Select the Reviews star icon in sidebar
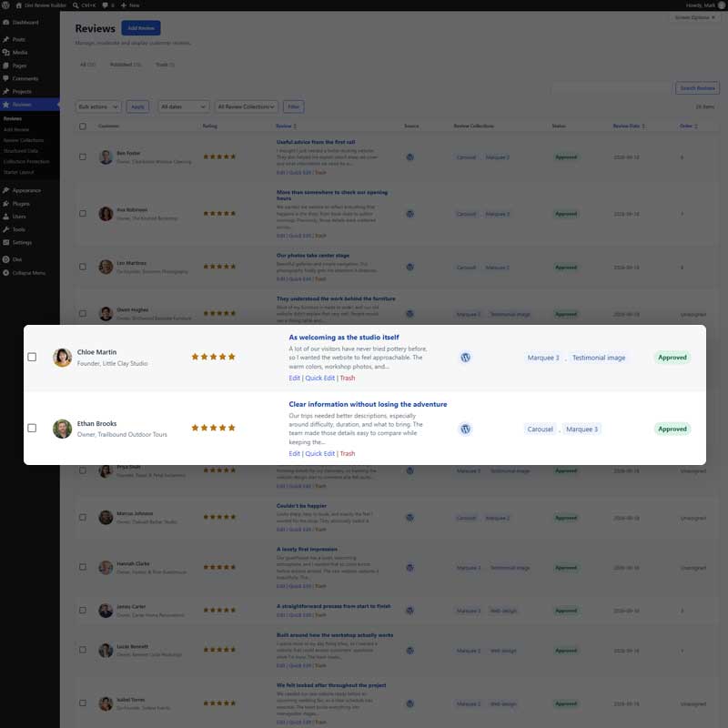 6,105
